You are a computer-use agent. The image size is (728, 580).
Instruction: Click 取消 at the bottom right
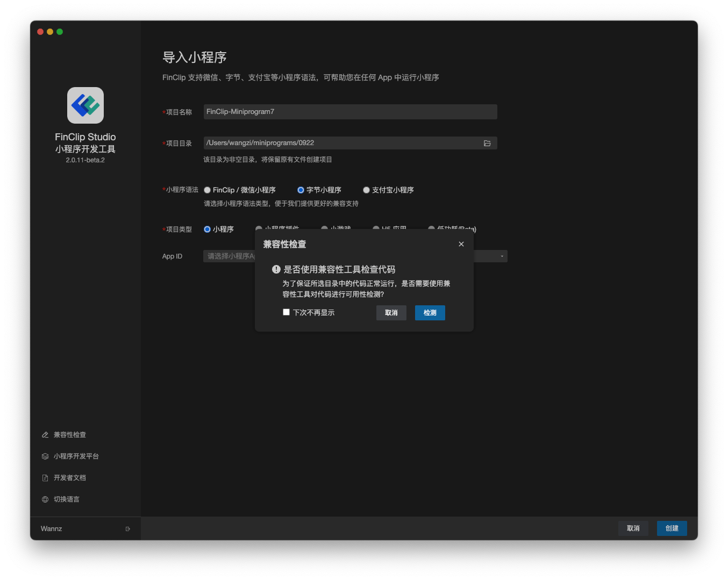point(633,528)
